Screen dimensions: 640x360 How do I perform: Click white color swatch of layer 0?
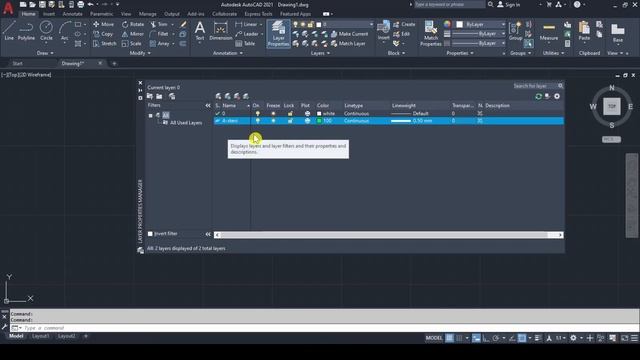coord(319,113)
